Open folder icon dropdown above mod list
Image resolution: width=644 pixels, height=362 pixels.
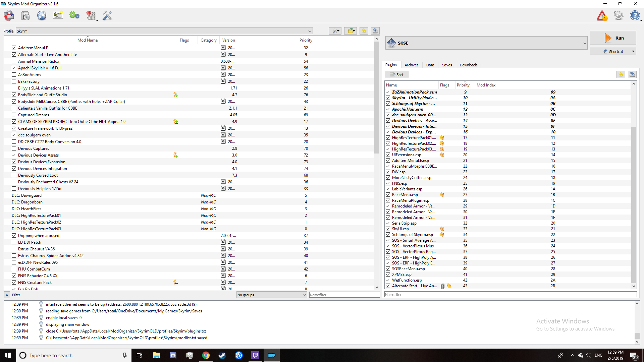[x=351, y=31]
